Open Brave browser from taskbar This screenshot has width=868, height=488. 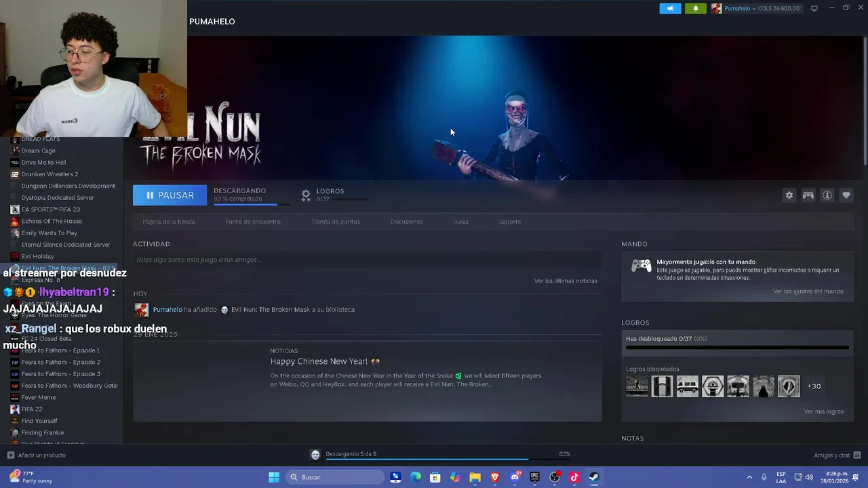click(x=495, y=477)
